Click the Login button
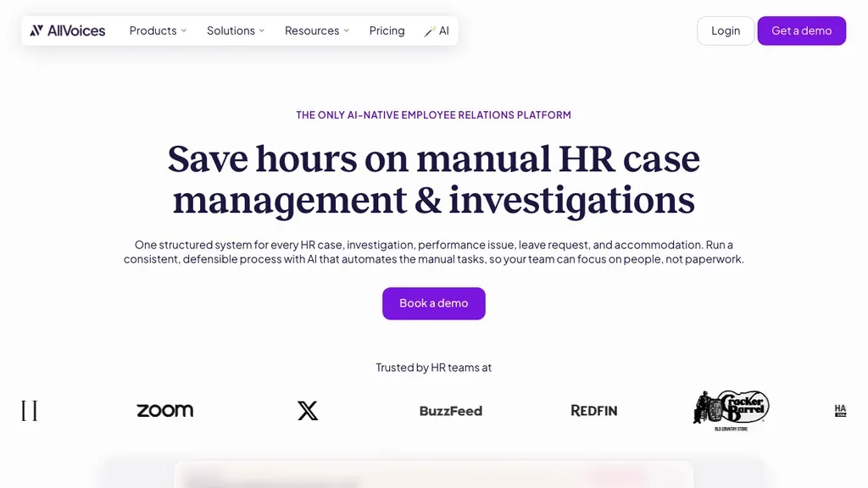The width and height of the screenshot is (868, 488). tap(726, 30)
